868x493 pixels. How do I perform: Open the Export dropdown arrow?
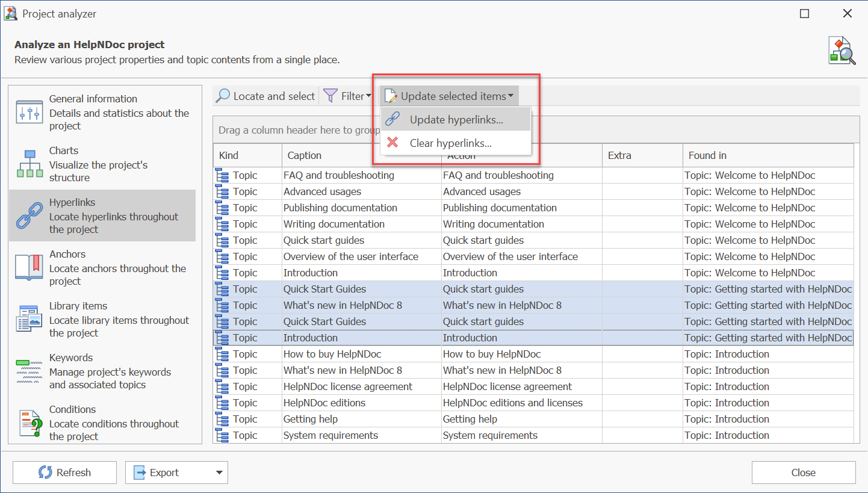coord(219,473)
